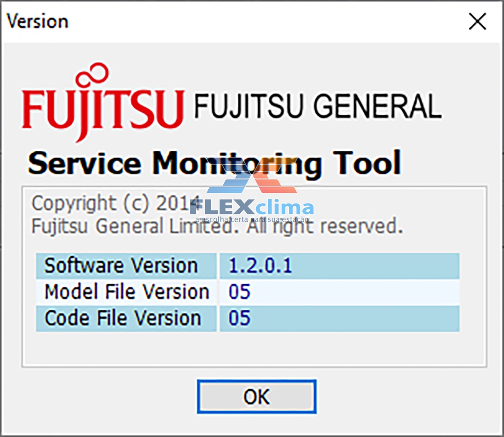
Task: Click the Fujitsu General Limited rights text
Action: pos(217,226)
